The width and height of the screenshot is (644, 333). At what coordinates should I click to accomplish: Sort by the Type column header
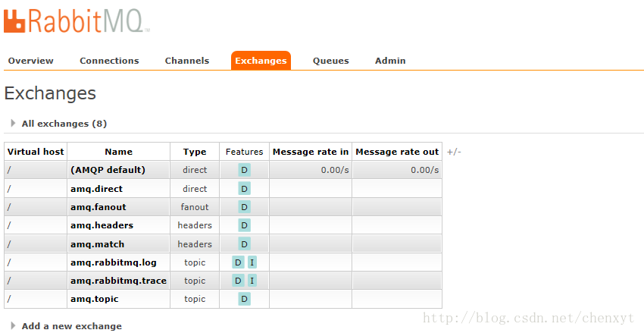click(x=195, y=152)
